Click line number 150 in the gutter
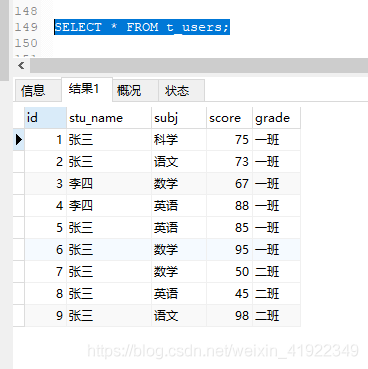Viewport: 368px width, 369px height. pos(26,43)
